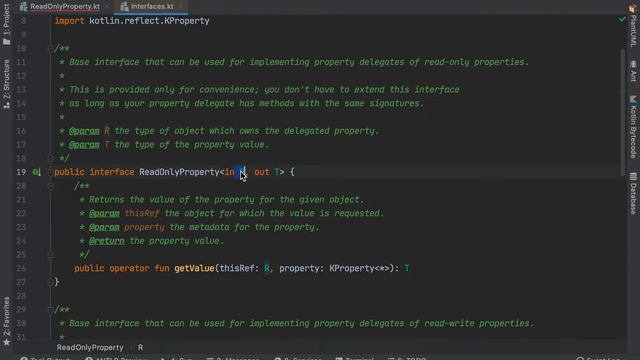The height and width of the screenshot is (360, 640).
Task: Click type parameter T on line 19
Action: click(x=277, y=172)
